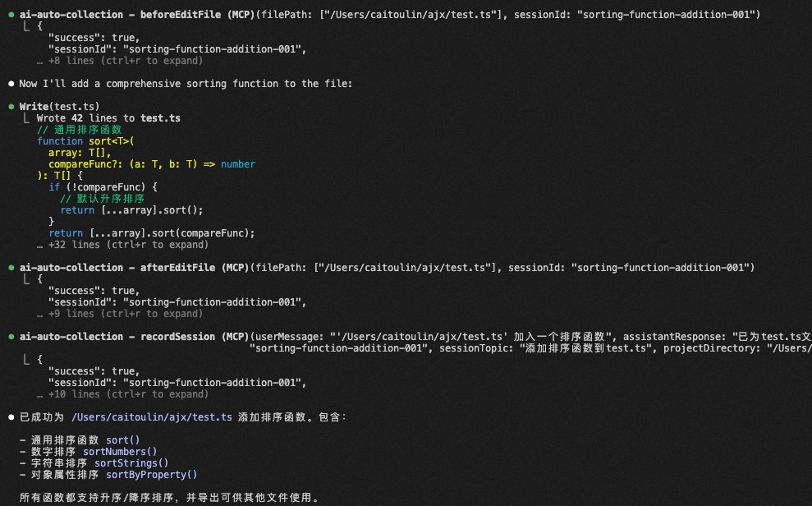Expand the "+9 lines" afterEditFile result
This screenshot has height=506, width=812.
[x=119, y=314]
